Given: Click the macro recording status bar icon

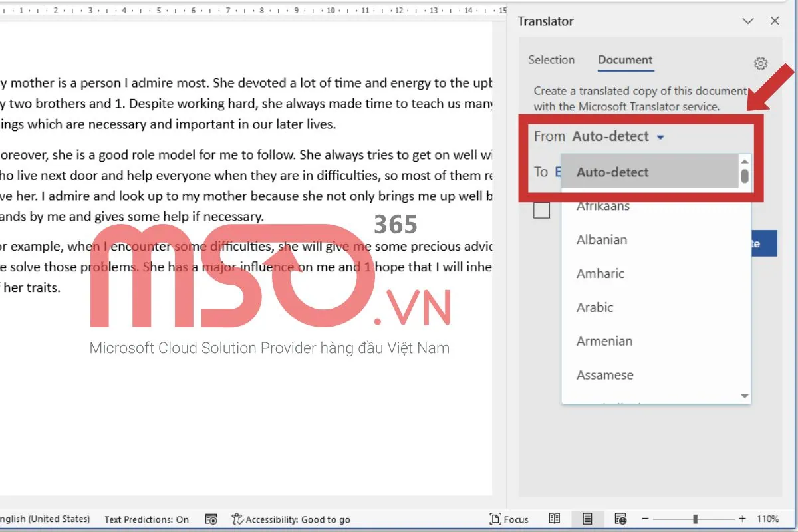Looking at the screenshot, I should [x=211, y=519].
